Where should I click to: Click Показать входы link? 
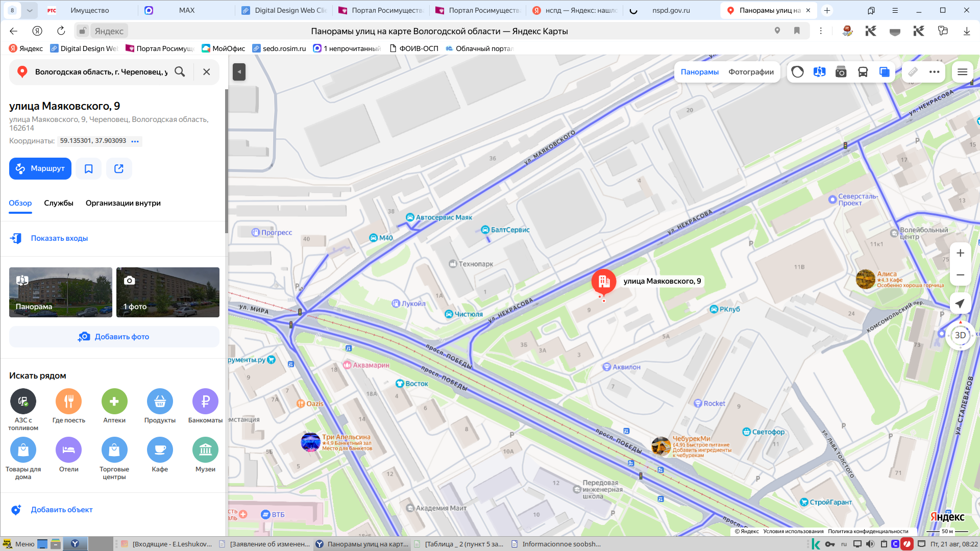pyautogui.click(x=59, y=238)
